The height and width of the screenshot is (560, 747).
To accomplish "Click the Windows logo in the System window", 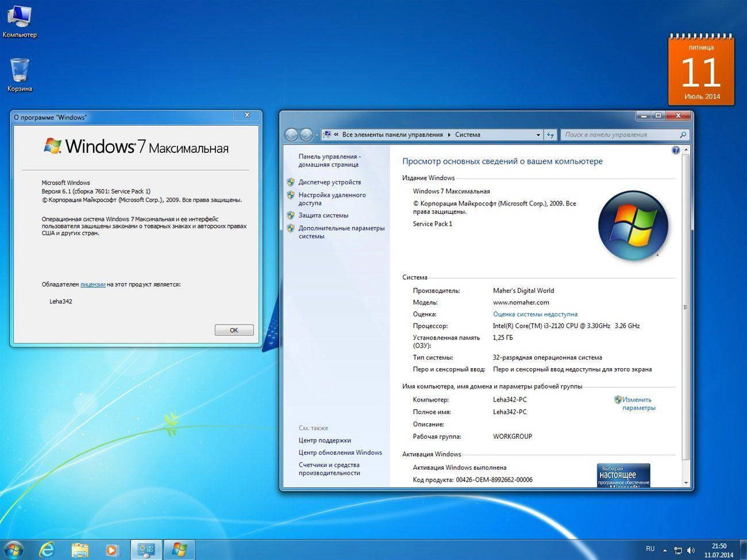I will [633, 225].
